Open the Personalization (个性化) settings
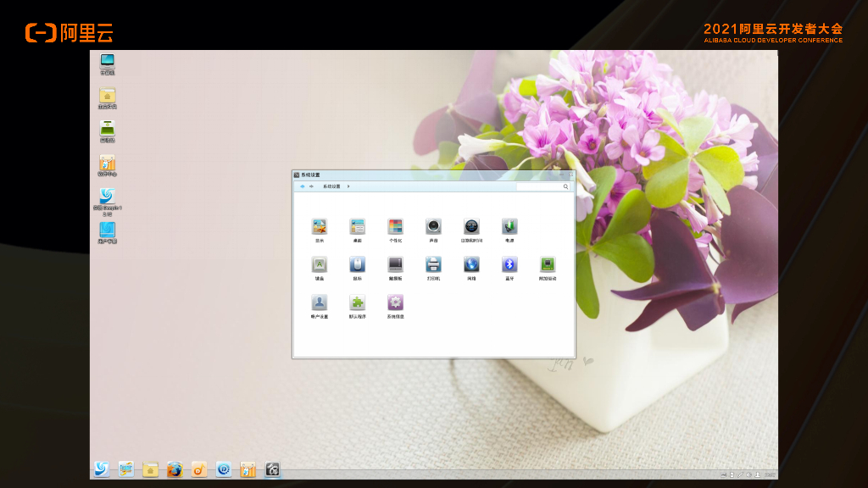The width and height of the screenshot is (868, 488). pyautogui.click(x=395, y=227)
